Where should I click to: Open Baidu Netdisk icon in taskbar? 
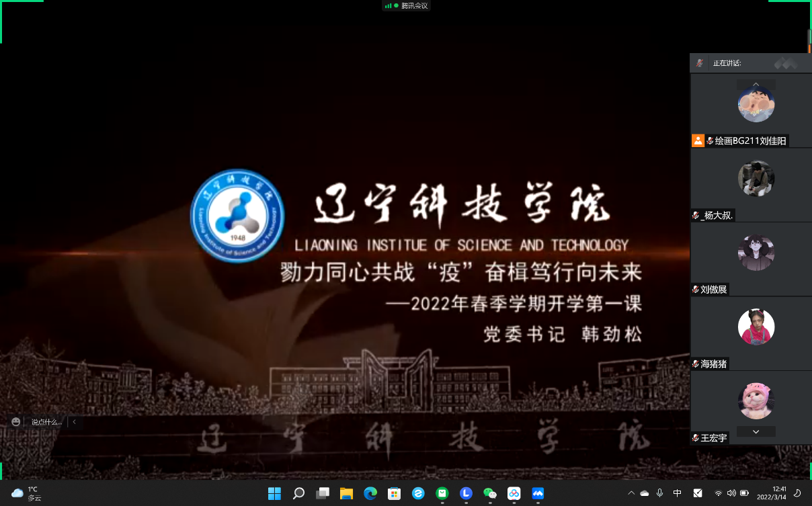[514, 493]
